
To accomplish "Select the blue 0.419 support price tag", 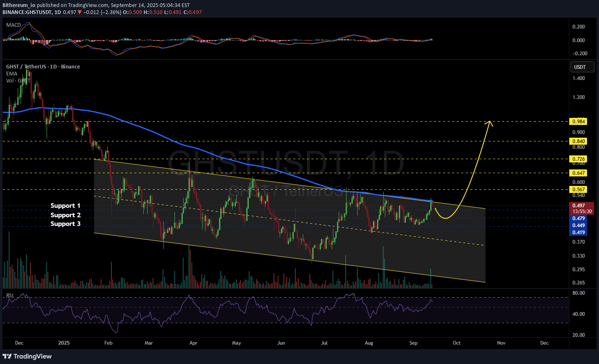I will tap(578, 232).
